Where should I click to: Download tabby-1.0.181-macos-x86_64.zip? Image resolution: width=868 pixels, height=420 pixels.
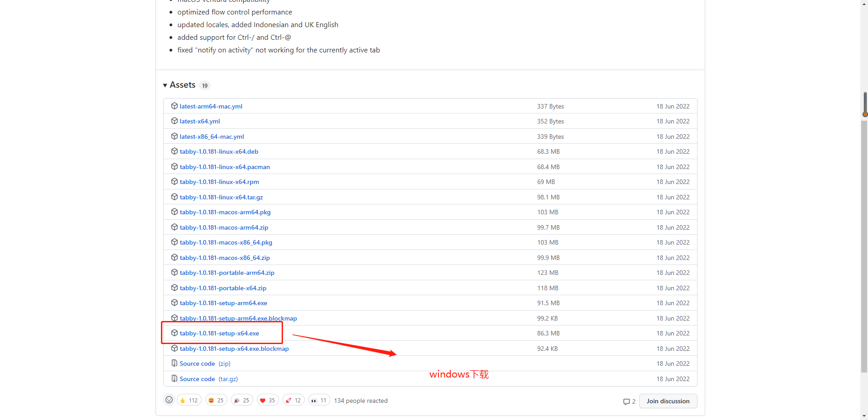coord(225,258)
